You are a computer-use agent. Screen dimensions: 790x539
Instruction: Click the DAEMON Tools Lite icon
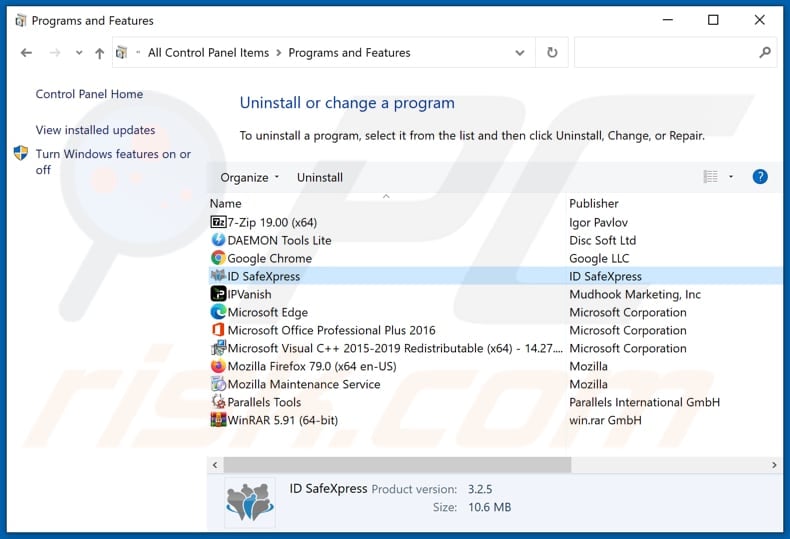[218, 240]
